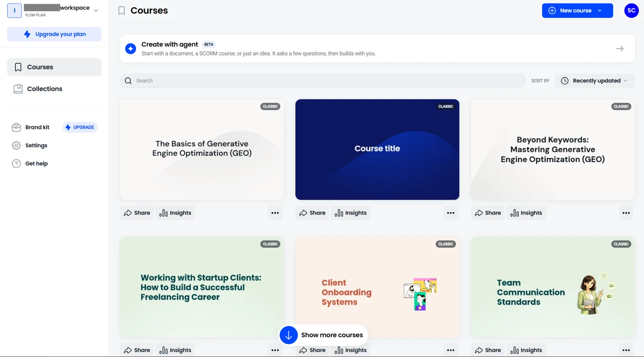Click the UPGRADE badge next to Brand kit
This screenshot has width=644, height=357.
click(x=80, y=128)
